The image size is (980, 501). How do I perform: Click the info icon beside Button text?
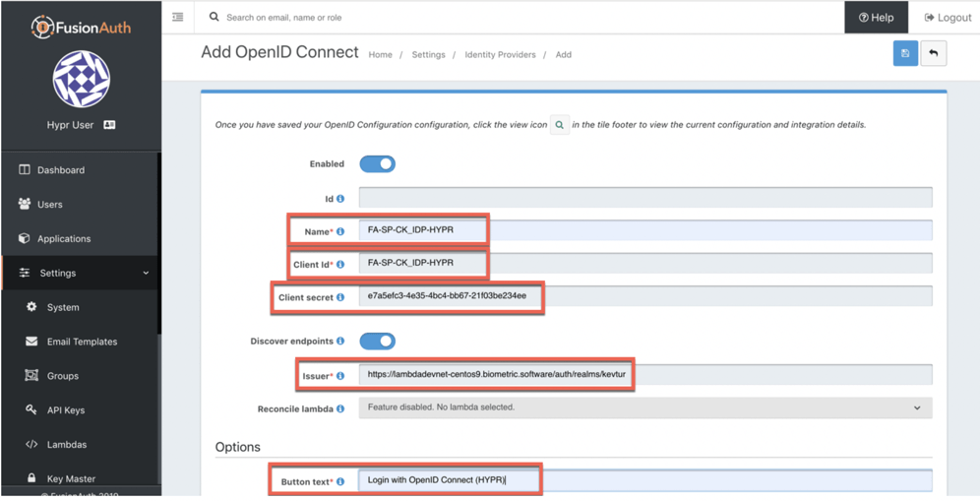pos(340,481)
